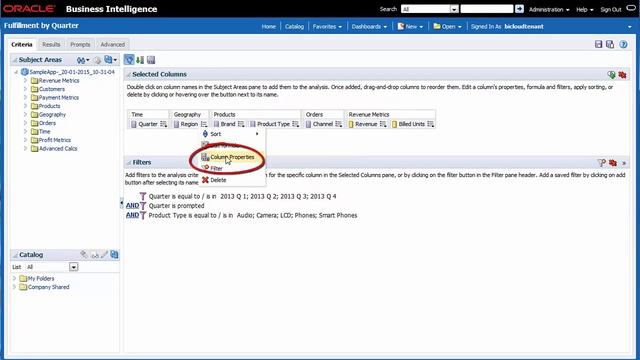The image size is (640, 360).
Task: Switch to the Results tab
Action: point(51,44)
